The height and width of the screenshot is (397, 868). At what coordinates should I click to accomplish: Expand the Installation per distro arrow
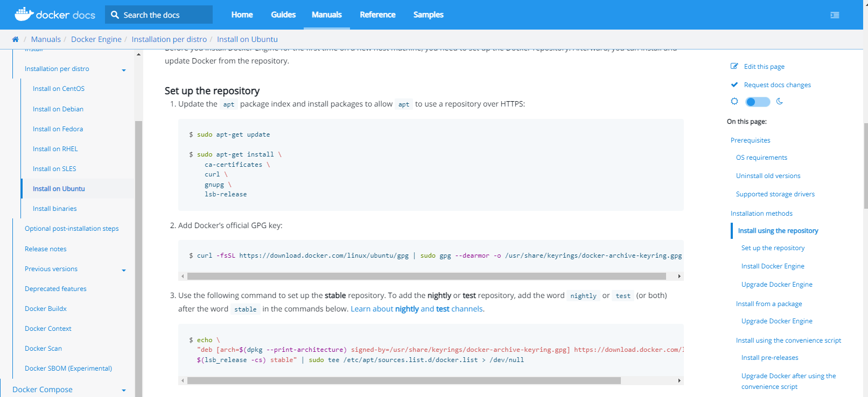[124, 70]
